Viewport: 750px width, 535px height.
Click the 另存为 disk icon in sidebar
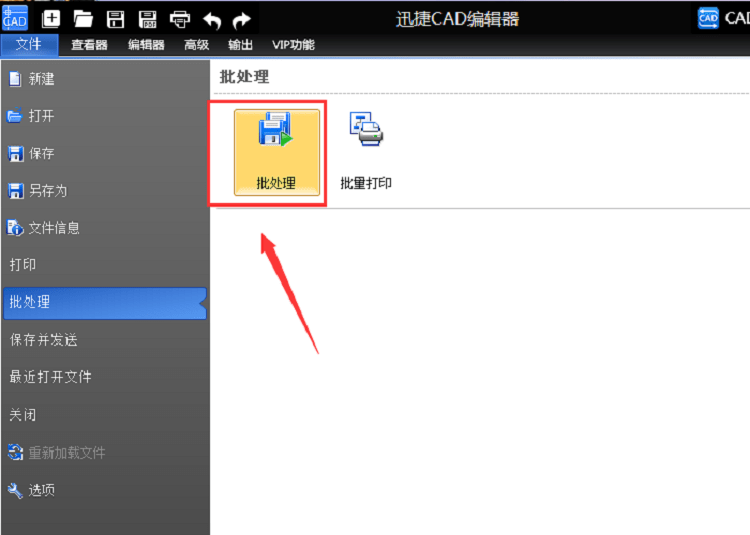(x=15, y=191)
